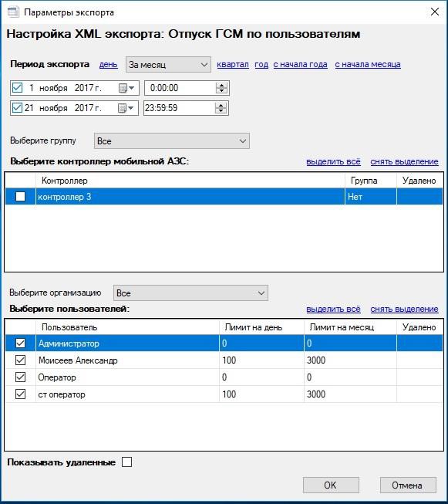
Task: Check the контроллер 3 checkbox
Action: (x=20, y=196)
